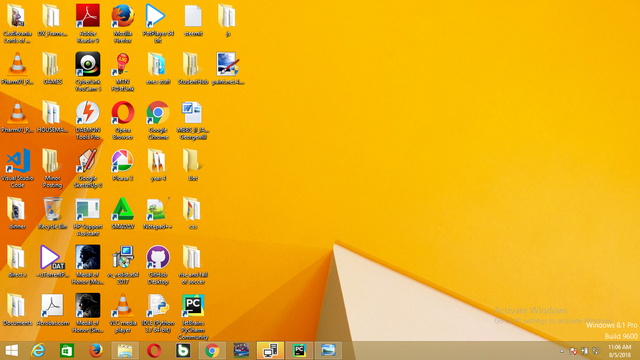Select the SMADAV antivirus shortcut
This screenshot has height=360, width=640.
click(122, 213)
